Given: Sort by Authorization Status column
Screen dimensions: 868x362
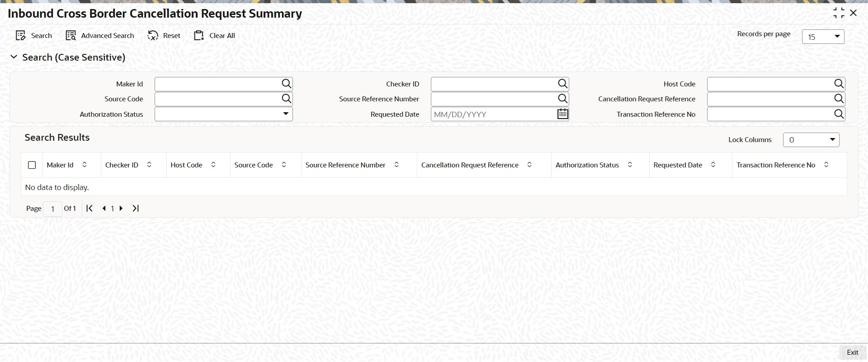Looking at the screenshot, I should click(630, 165).
